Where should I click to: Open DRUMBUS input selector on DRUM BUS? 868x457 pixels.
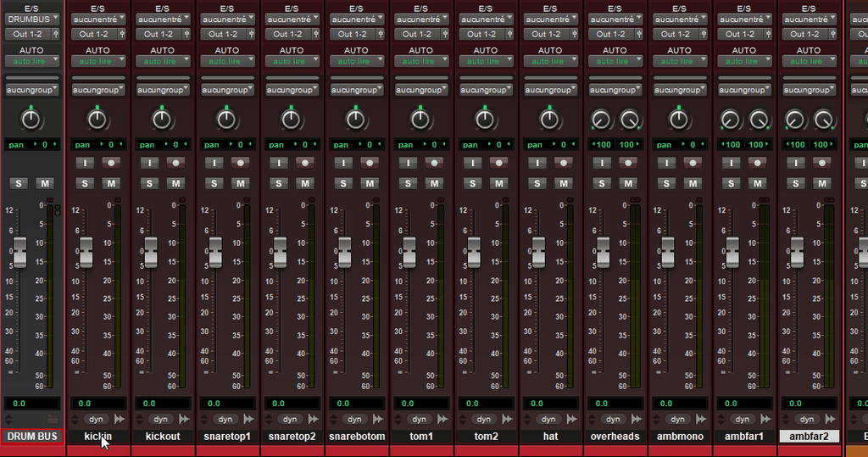click(x=32, y=18)
